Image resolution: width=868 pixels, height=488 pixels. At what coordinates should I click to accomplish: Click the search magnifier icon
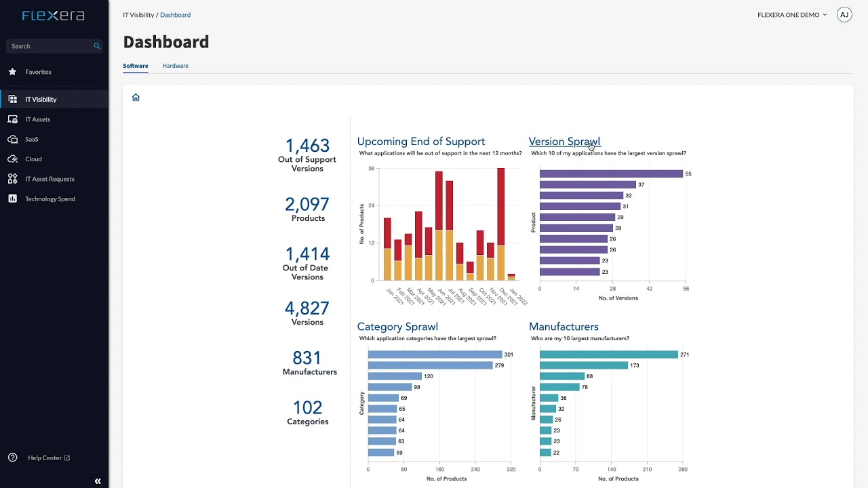(x=97, y=46)
